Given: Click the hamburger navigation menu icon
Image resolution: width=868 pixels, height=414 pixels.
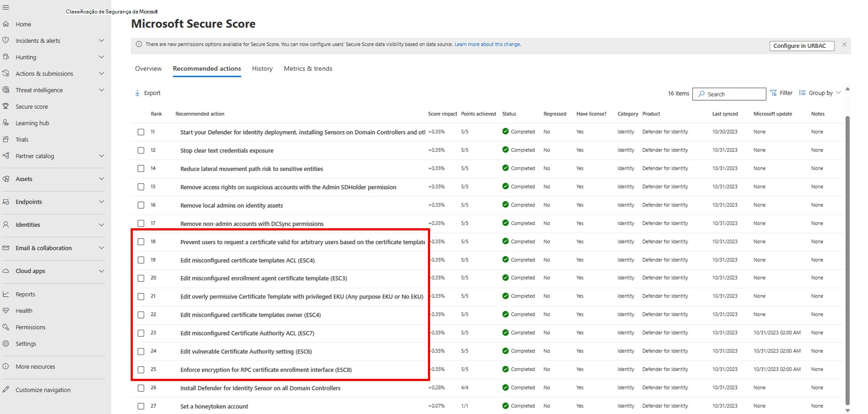Looking at the screenshot, I should (6, 7).
